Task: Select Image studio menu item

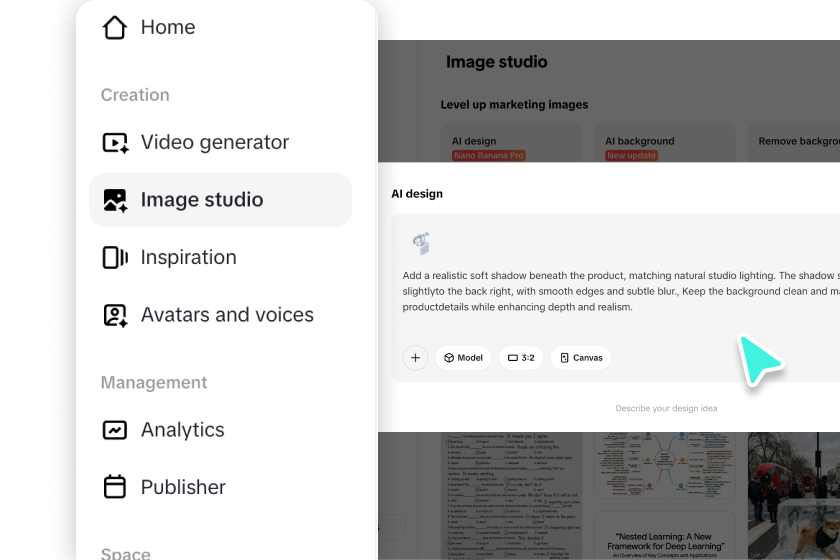Action: click(220, 200)
